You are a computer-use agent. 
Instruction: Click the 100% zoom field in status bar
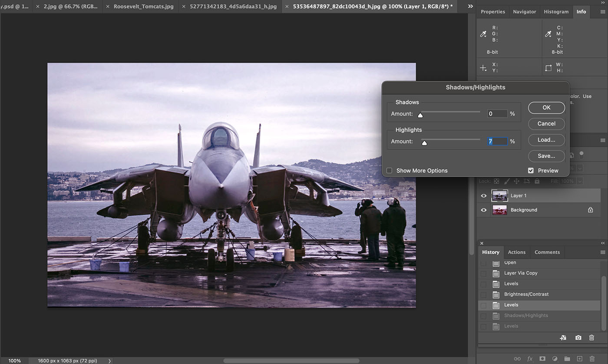[14, 361]
